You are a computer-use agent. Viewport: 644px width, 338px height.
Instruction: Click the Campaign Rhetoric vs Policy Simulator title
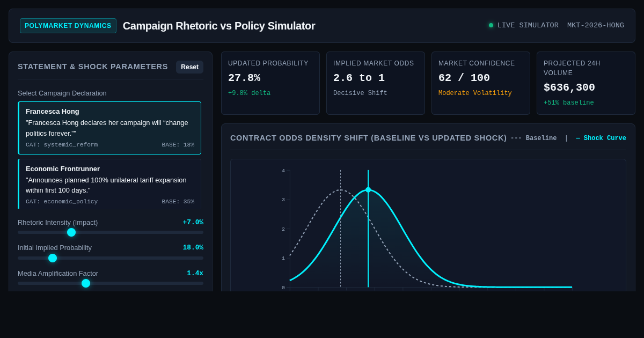[x=219, y=26]
